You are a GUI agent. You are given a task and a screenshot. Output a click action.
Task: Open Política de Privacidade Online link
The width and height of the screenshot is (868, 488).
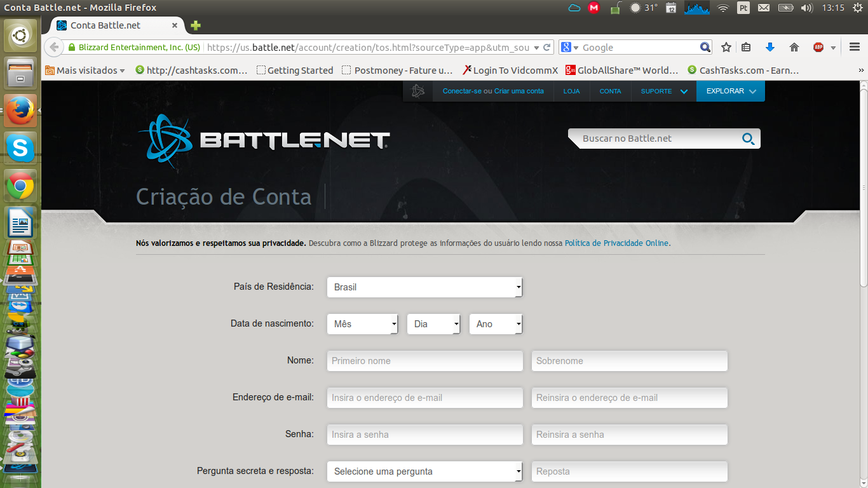(x=616, y=243)
